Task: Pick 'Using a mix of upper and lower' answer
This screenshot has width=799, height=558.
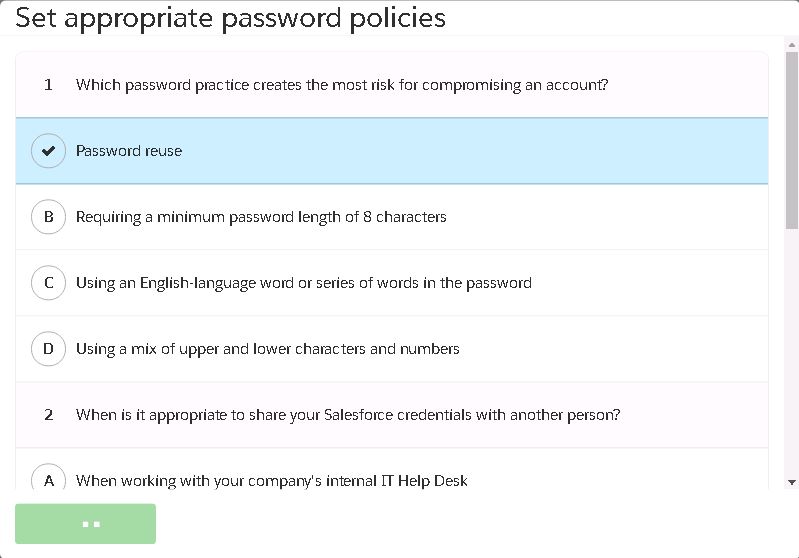Action: [x=267, y=349]
